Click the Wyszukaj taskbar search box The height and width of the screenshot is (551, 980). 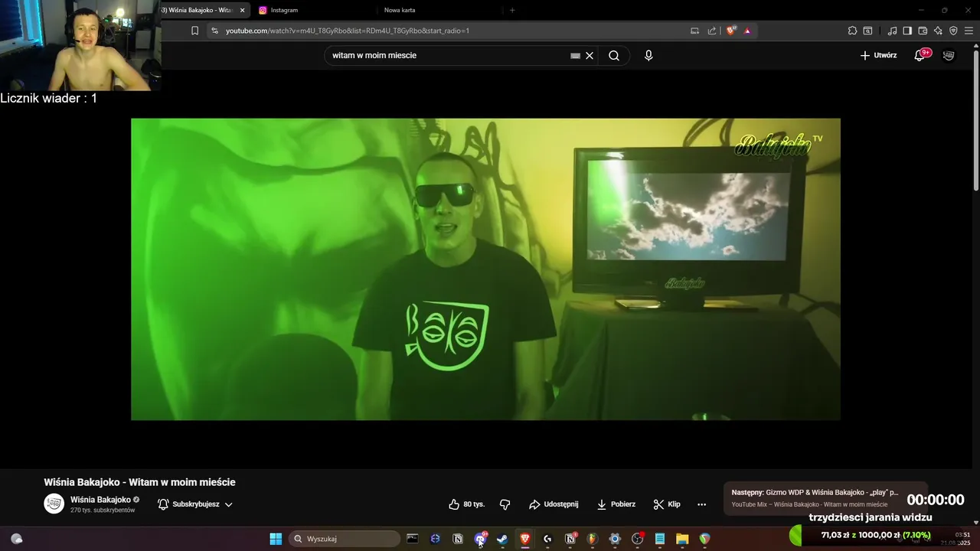pos(344,539)
